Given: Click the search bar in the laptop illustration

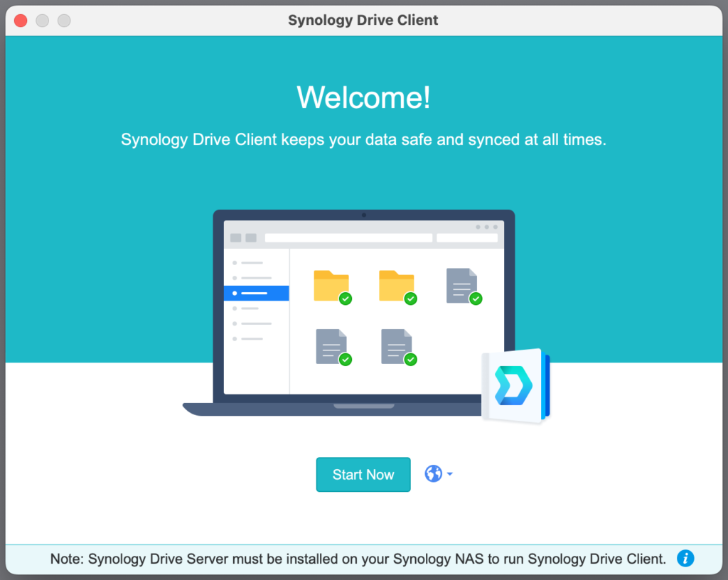Looking at the screenshot, I should pyautogui.click(x=348, y=237).
